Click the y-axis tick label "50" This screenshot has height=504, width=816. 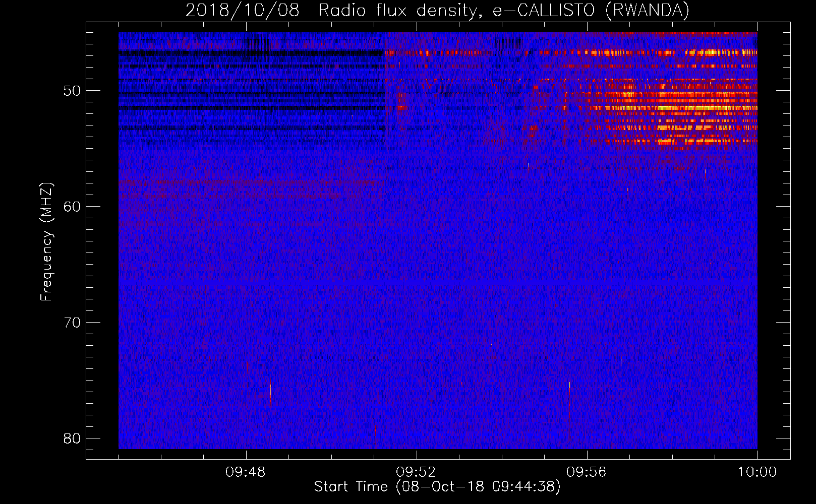[x=72, y=91]
